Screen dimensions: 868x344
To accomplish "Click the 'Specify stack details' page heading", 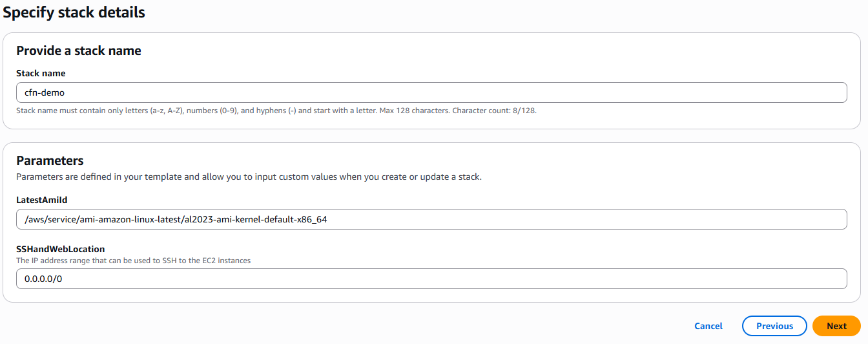I will click(74, 12).
